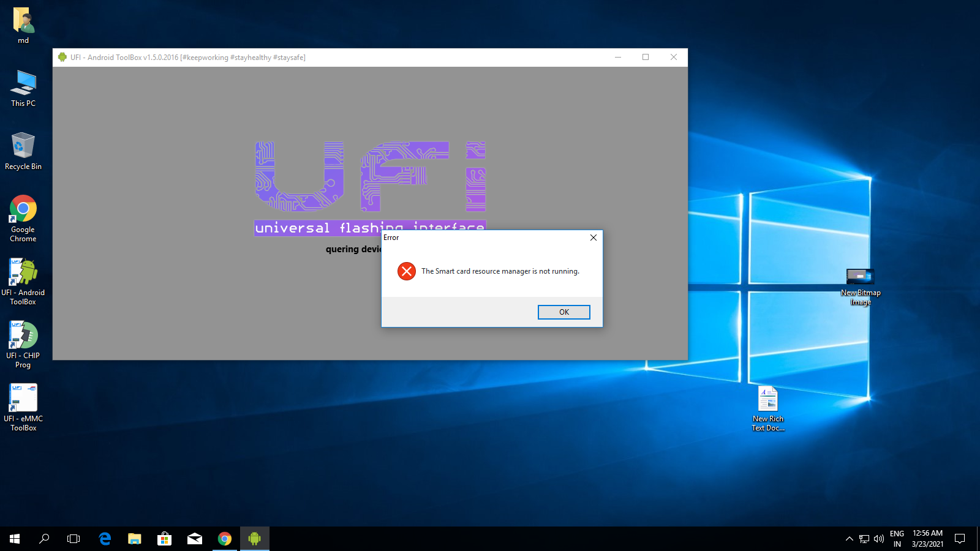The height and width of the screenshot is (551, 980).
Task: Click the 'quering devi' status text
Action: (353, 249)
